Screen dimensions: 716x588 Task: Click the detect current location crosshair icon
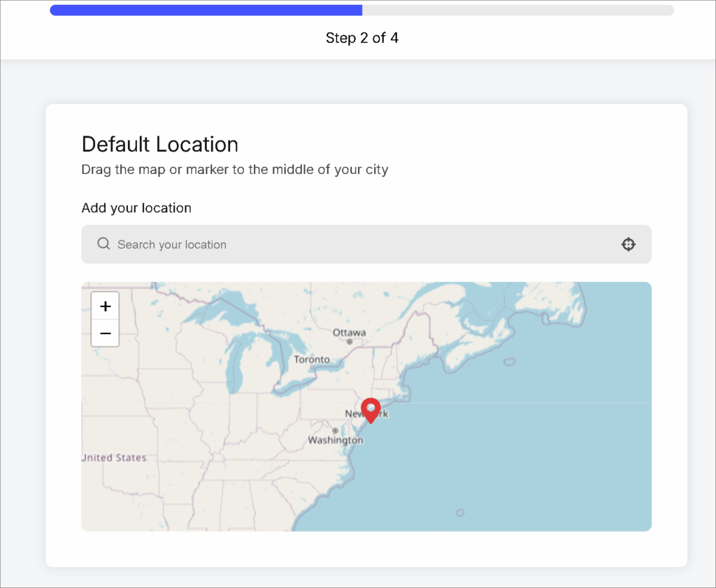tap(628, 244)
